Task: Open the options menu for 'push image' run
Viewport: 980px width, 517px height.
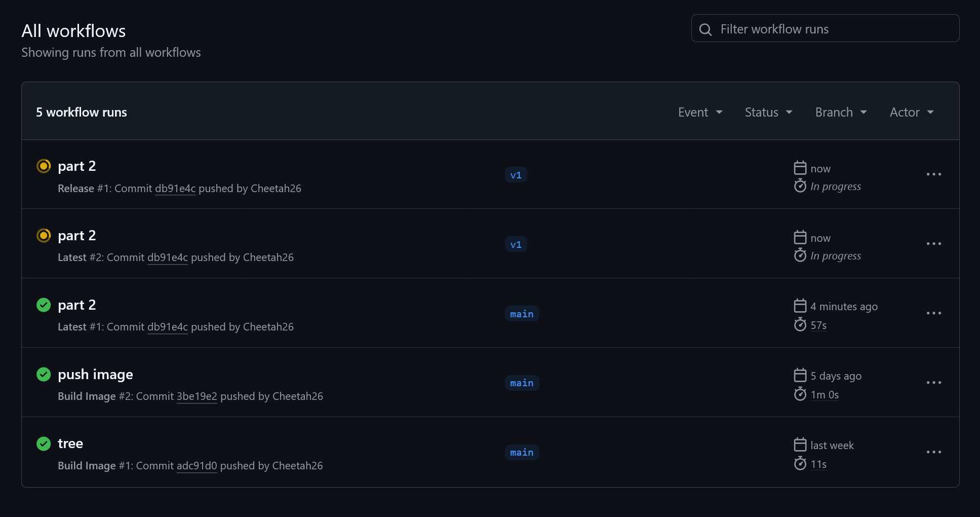Action: click(x=934, y=382)
